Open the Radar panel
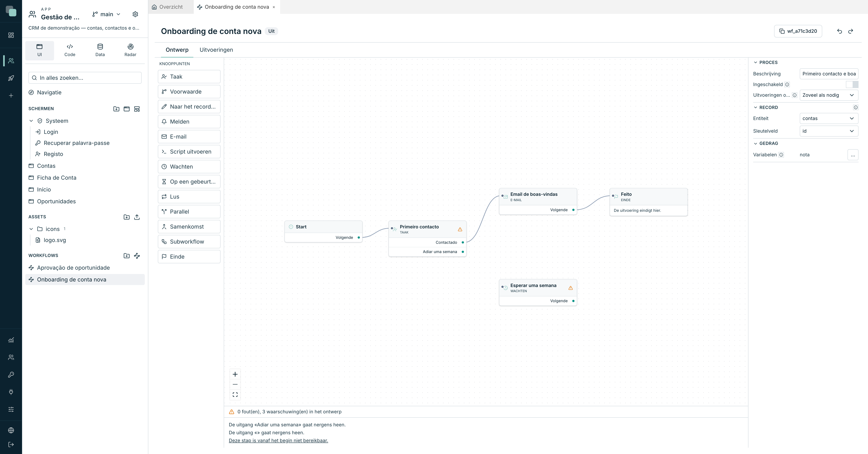 coord(130,50)
